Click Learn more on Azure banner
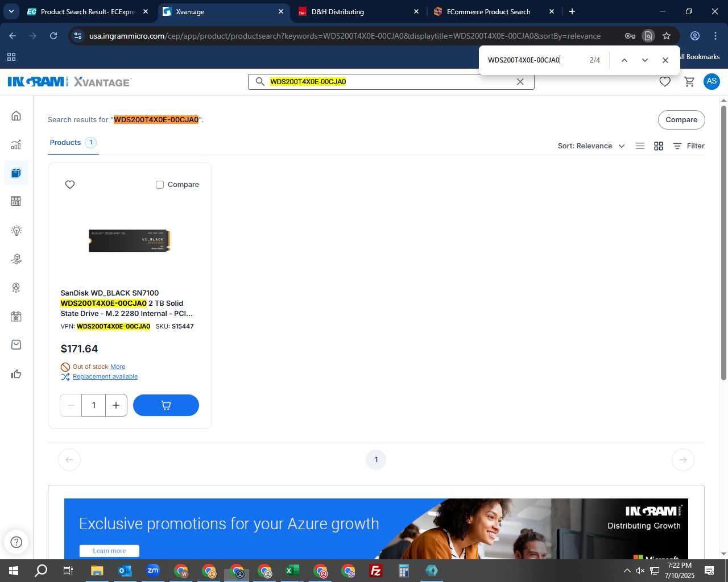 (109, 551)
